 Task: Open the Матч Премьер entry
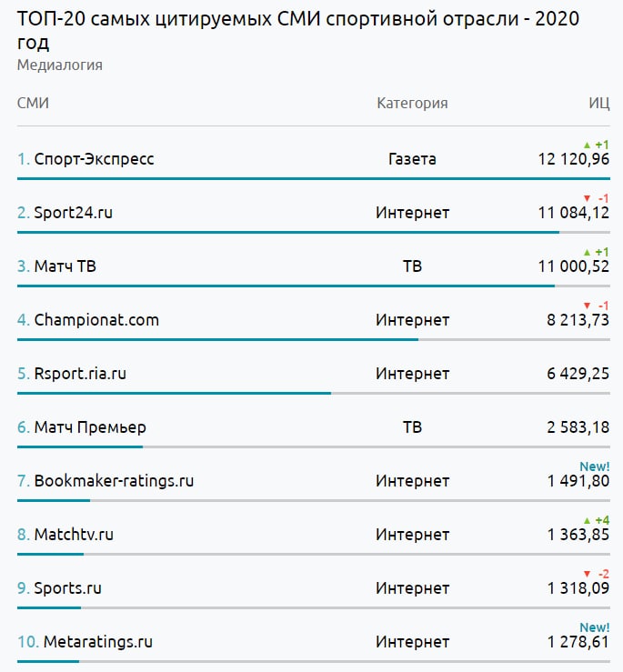tap(89, 427)
